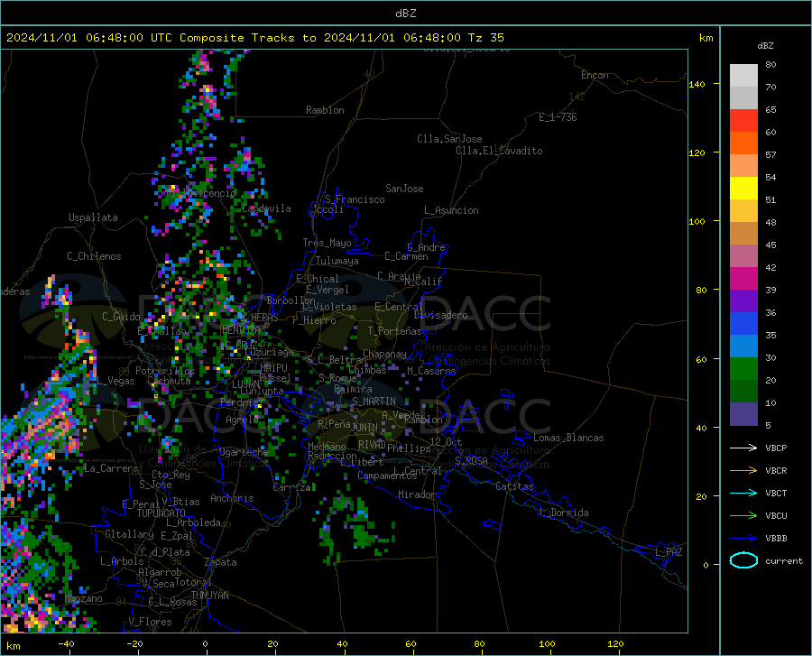Pick the green 20-30 dBZ swatch
Screen dimensions: 812x656
[x=743, y=369]
